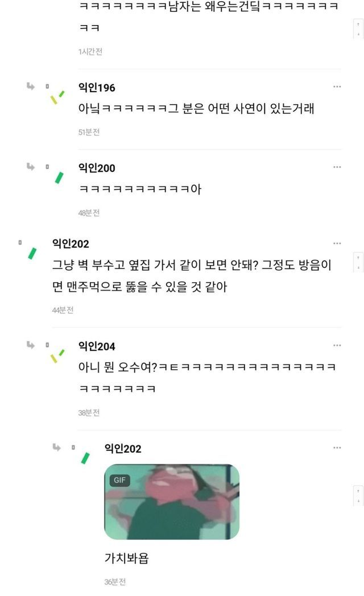This screenshot has width=364, height=596.
Task: Click the reply arrow beside the GIF comment
Action: (x=57, y=448)
